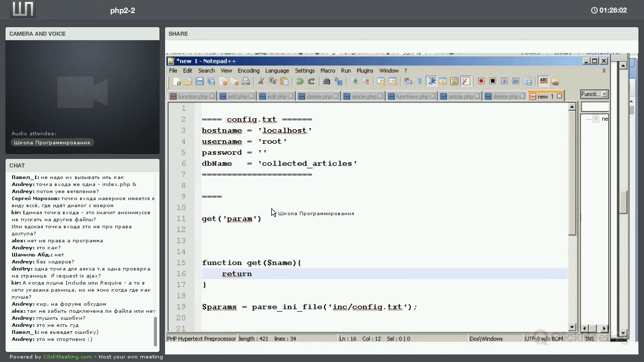Image resolution: width=644 pixels, height=362 pixels.
Task: Open the Macro menu
Action: 328,71
